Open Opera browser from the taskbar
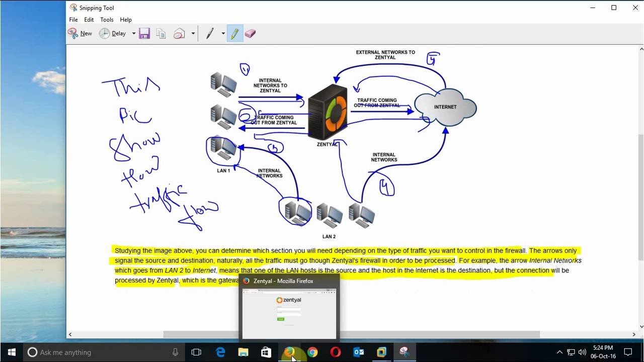 tap(336, 352)
